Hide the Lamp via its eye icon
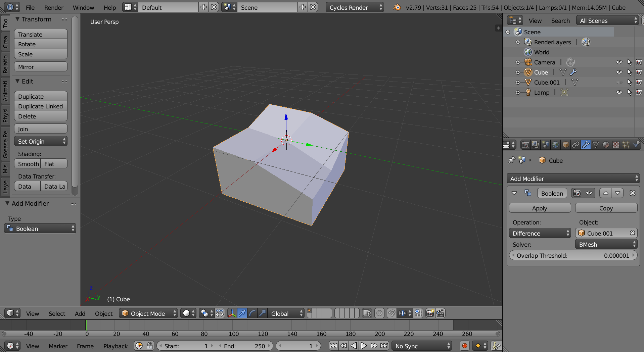 (619, 93)
